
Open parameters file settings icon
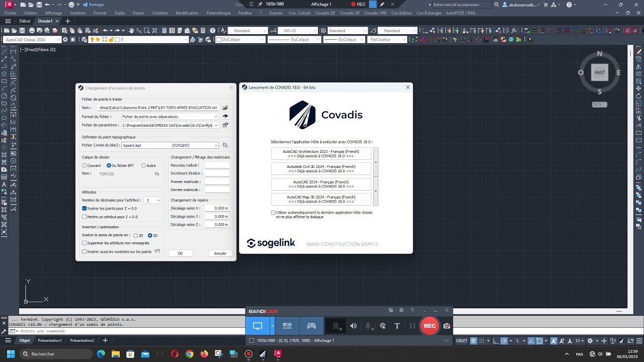coord(225,125)
